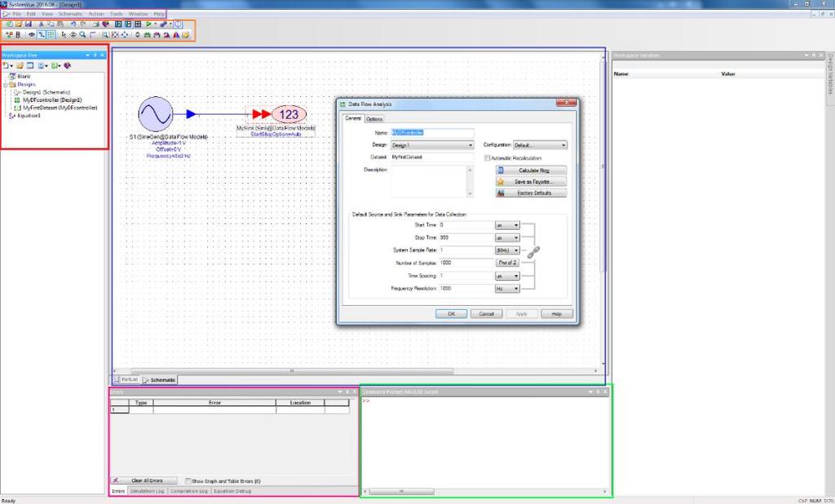
Task: Open the Time Spacing unit dropdown
Action: click(x=507, y=276)
